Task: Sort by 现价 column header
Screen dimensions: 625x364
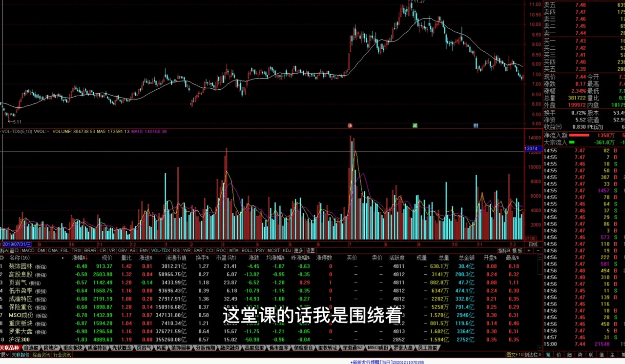Action: pyautogui.click(x=107, y=258)
